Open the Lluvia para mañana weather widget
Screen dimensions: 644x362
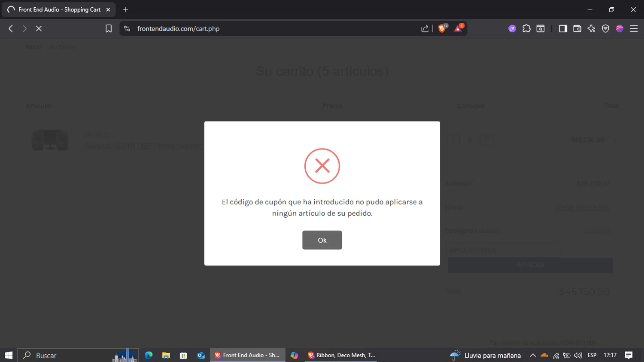pyautogui.click(x=485, y=355)
